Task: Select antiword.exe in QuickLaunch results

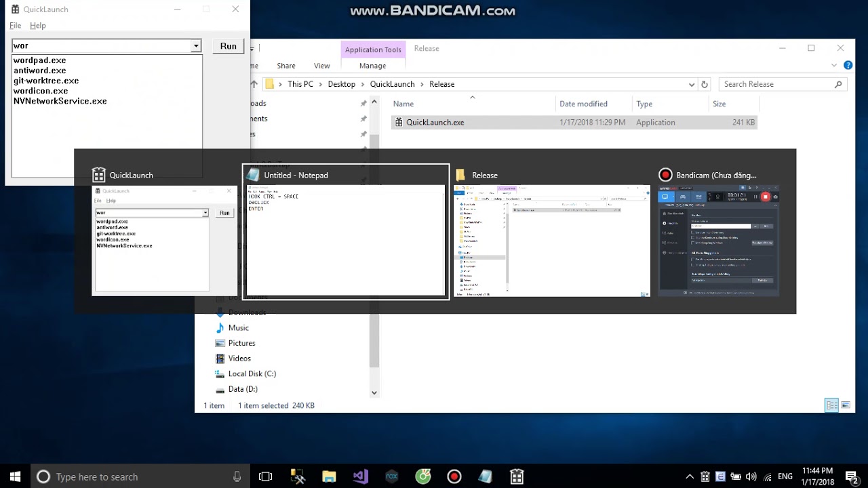Action: pos(40,70)
